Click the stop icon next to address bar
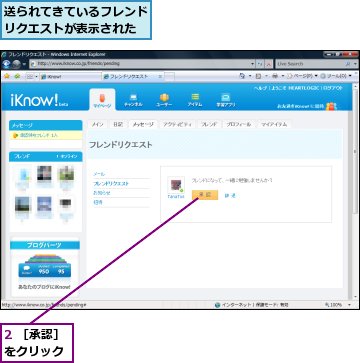 [x=269, y=64]
